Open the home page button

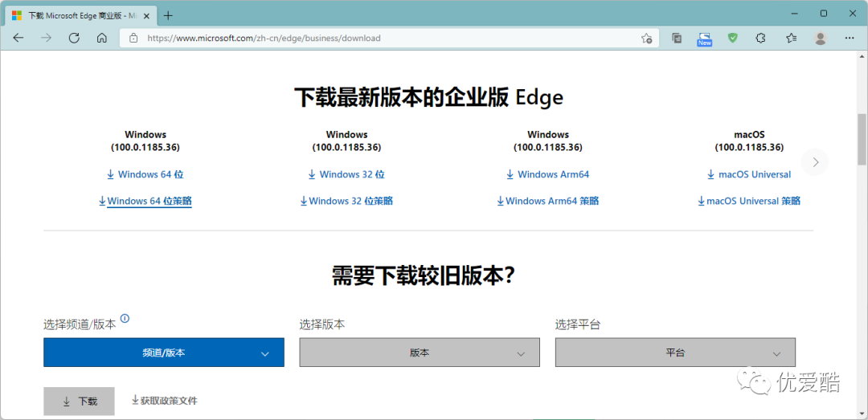point(101,39)
